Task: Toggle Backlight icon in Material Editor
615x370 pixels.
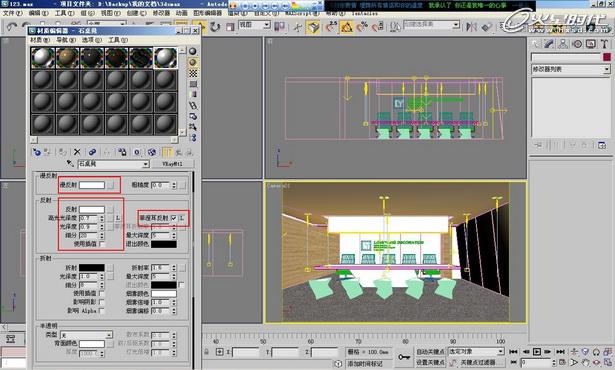Action: coord(193,62)
